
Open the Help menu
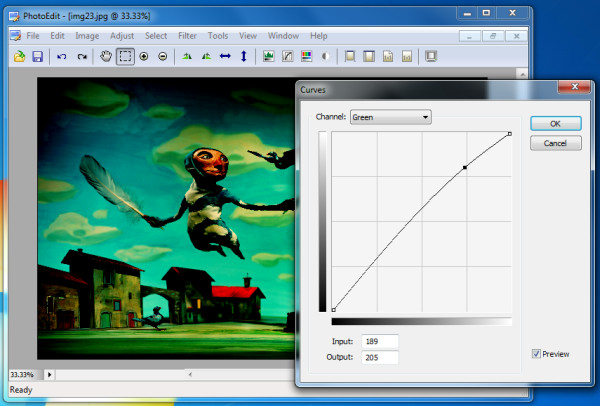click(318, 36)
